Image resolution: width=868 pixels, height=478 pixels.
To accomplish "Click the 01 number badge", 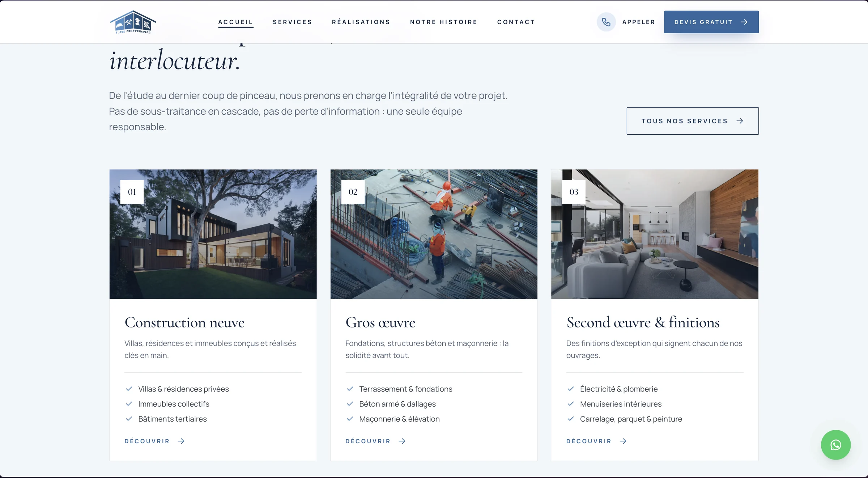I will coord(132,192).
